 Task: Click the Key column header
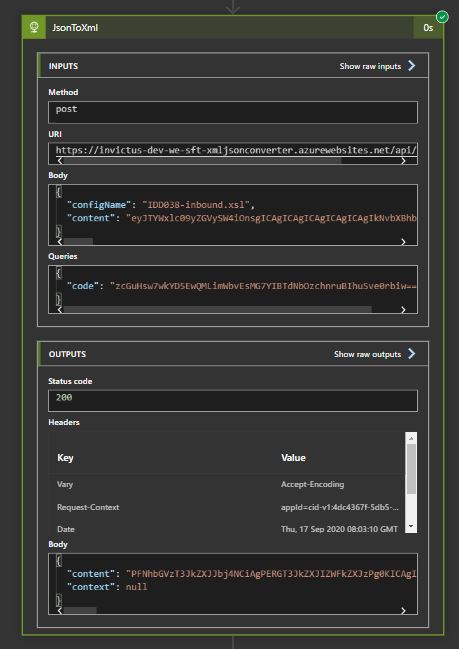point(65,458)
